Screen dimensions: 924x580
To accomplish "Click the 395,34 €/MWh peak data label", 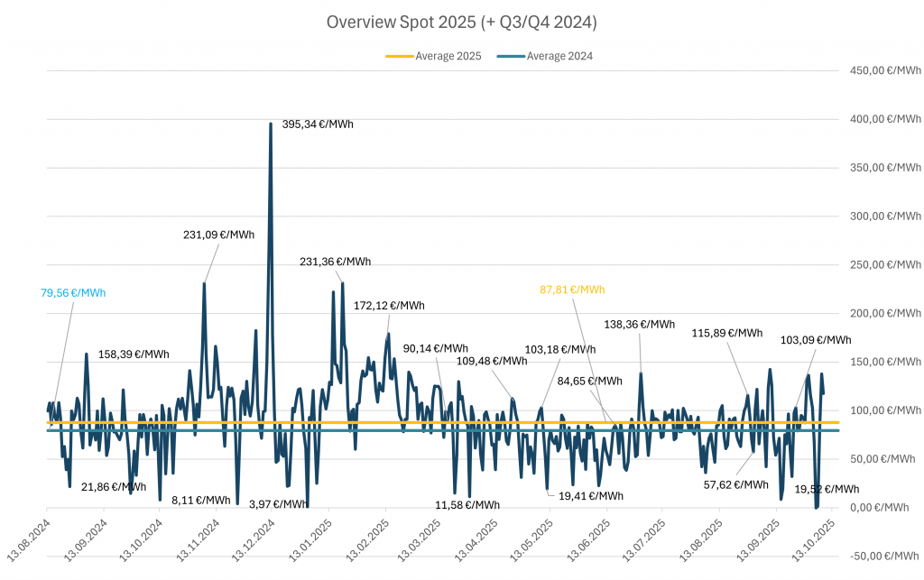I will (x=318, y=124).
